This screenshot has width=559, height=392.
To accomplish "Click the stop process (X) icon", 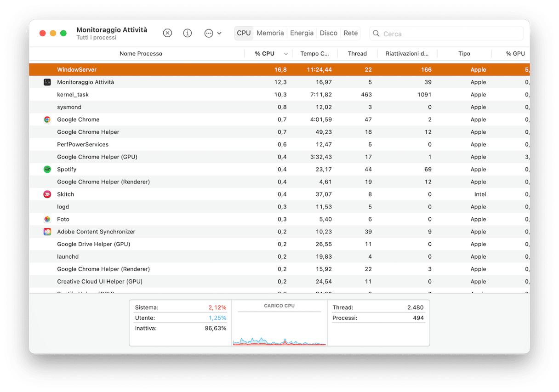I will 167,33.
